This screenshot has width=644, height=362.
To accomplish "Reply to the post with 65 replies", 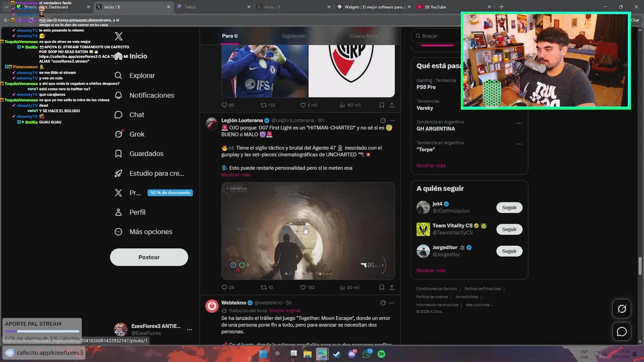I will (228, 105).
